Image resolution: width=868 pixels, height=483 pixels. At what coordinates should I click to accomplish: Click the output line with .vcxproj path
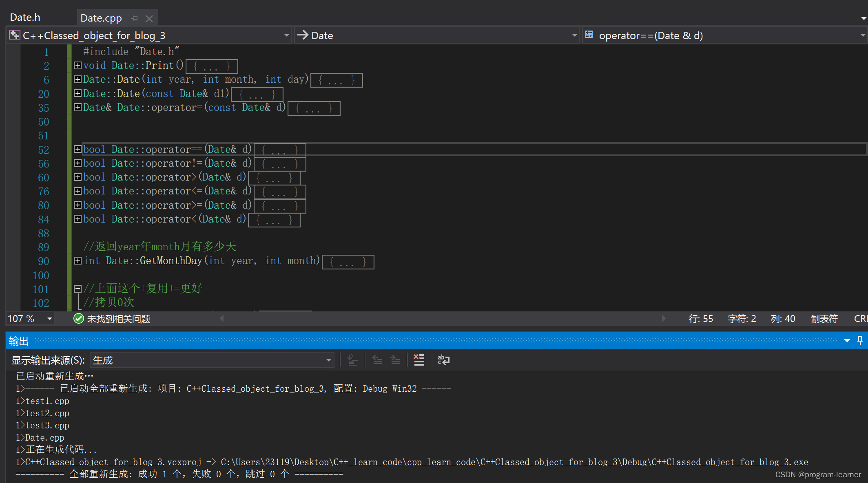tap(412, 462)
